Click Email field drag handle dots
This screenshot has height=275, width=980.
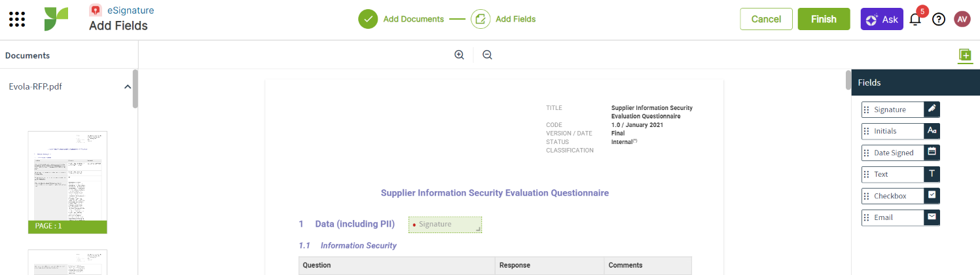click(x=867, y=217)
